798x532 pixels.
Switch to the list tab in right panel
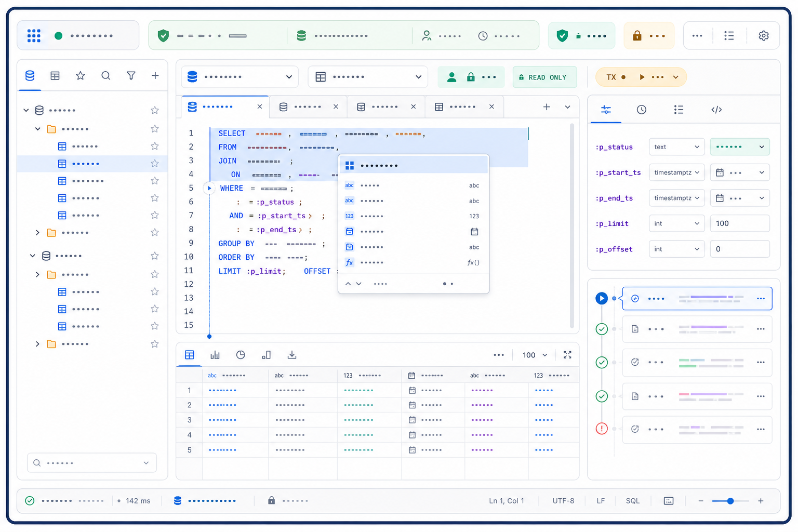[x=679, y=110]
